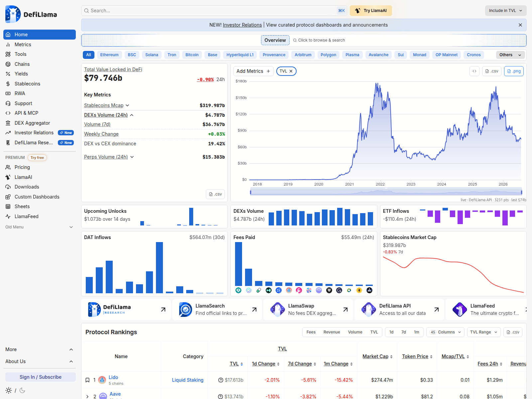Click Sign In / Subscribe
532x399 pixels.
[41, 377]
